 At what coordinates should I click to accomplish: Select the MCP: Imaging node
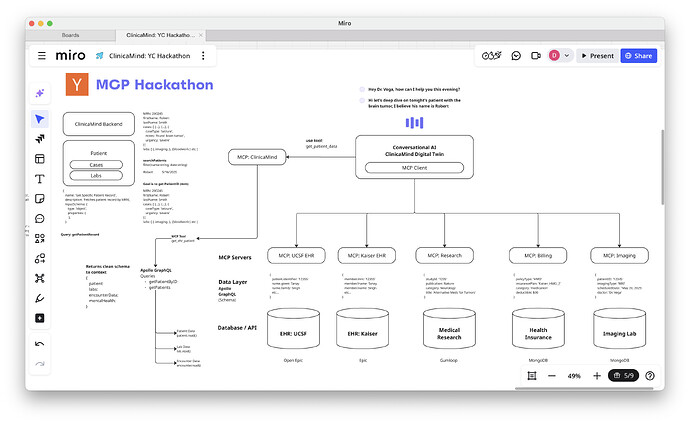tap(619, 255)
